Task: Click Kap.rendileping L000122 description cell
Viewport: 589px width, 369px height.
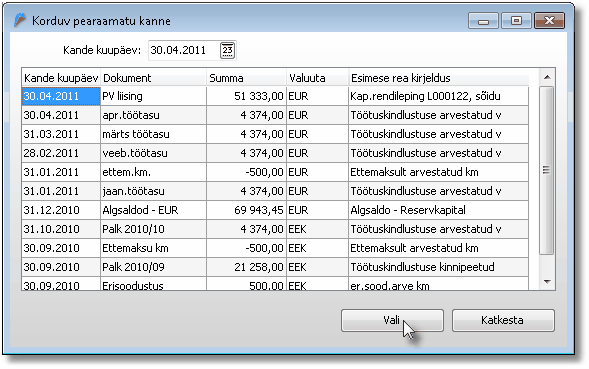Action: (438, 96)
